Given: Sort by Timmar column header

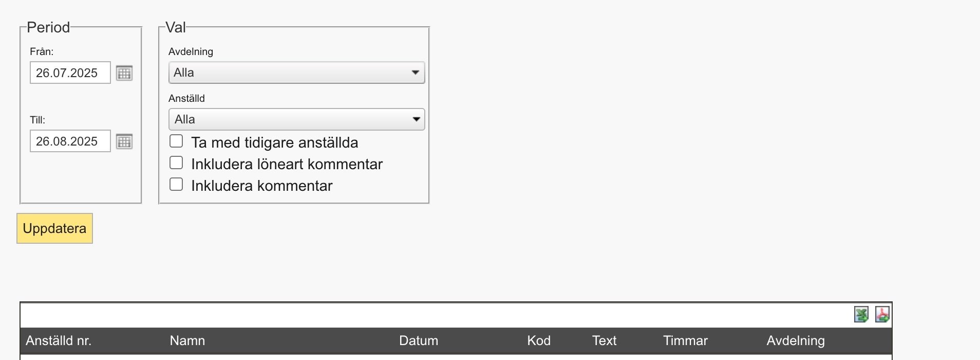Looking at the screenshot, I should [685, 340].
